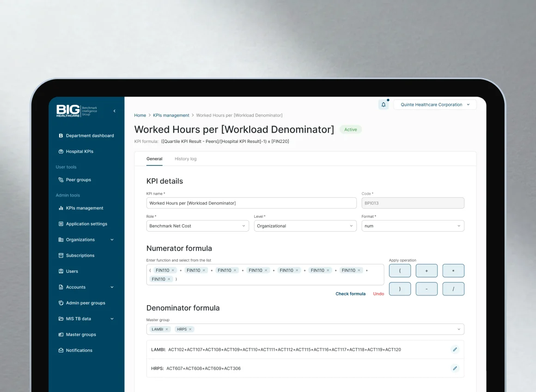Viewport: 536px width, 392px height.
Task: Click the KPIs management bar chart icon
Action: click(61, 208)
